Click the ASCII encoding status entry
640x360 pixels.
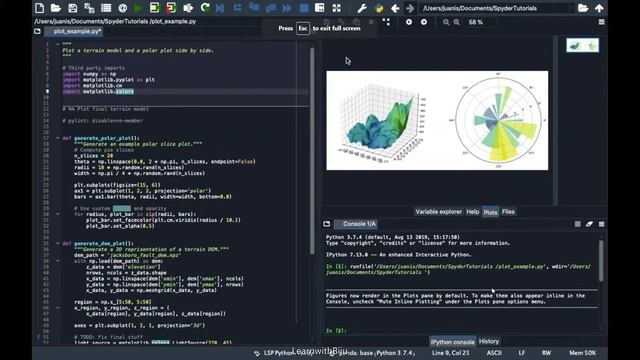coord(494,353)
